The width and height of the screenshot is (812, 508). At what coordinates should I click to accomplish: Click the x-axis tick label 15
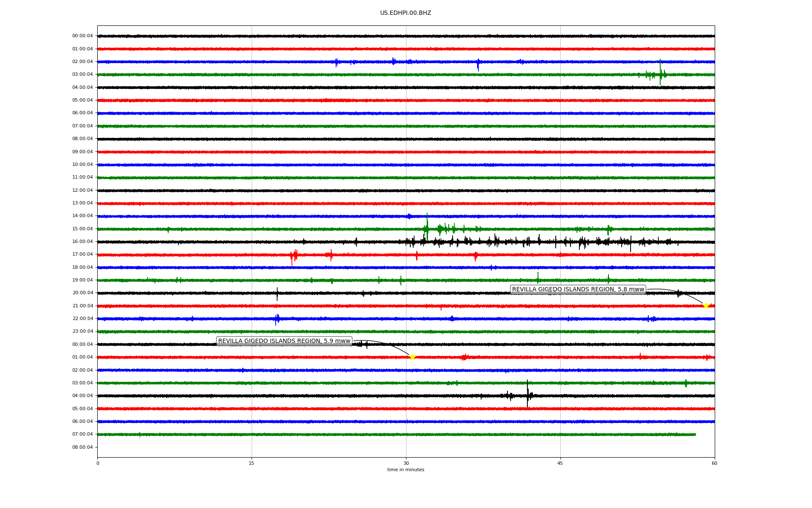tap(252, 463)
